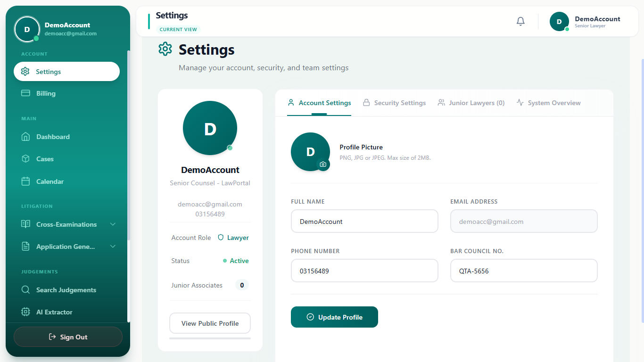Open the Account Settings tab
The image size is (644, 362).
[x=319, y=103]
